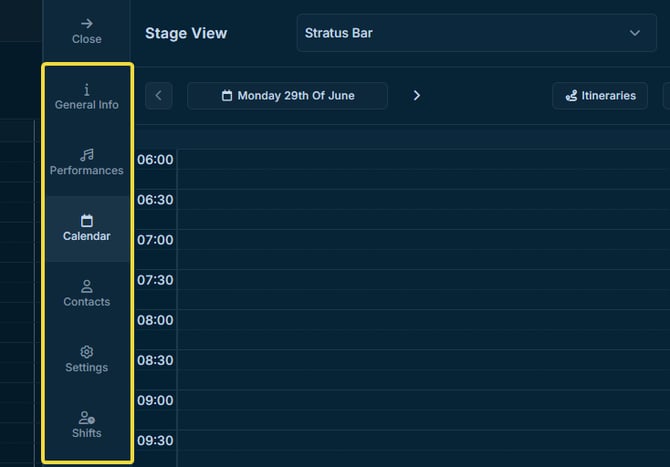Screen dimensions: 670x467
Task: Open Settings via the gear icon
Action: click(87, 352)
